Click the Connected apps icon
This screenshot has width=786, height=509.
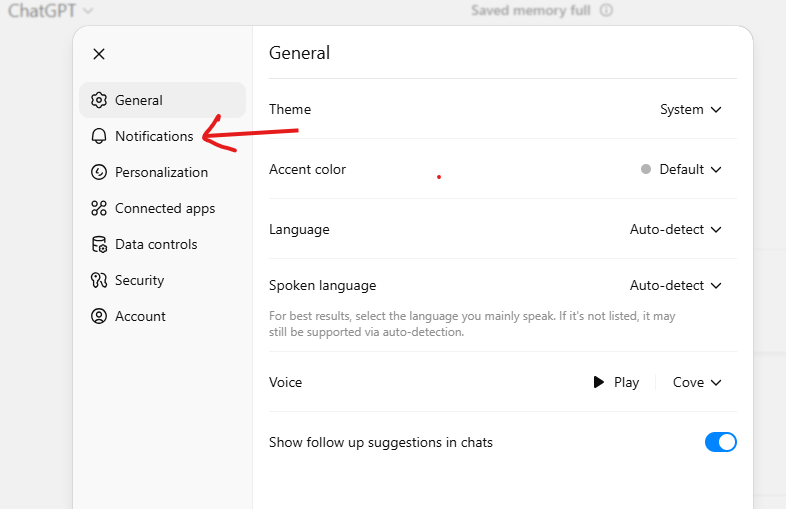pos(99,208)
